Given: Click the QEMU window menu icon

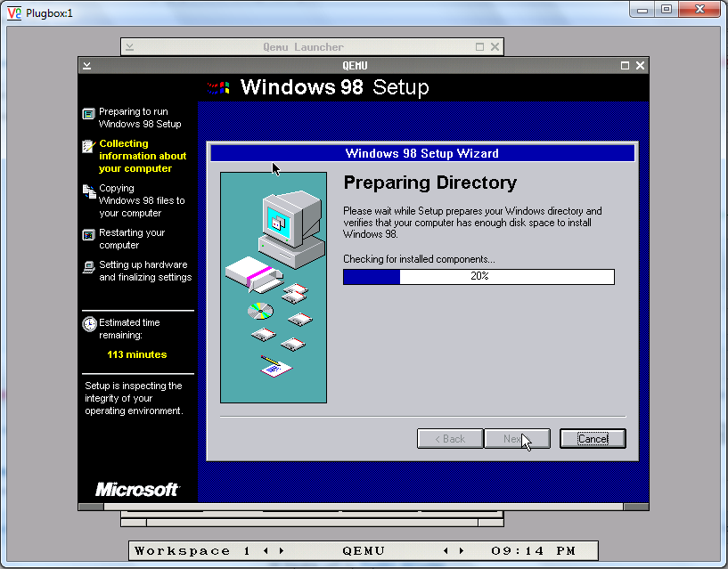Looking at the screenshot, I should 86,65.
